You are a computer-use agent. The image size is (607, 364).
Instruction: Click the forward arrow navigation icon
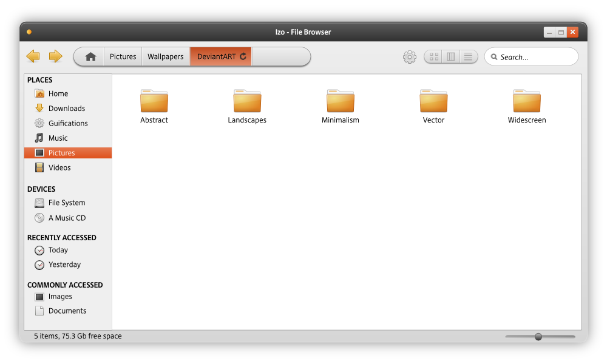(55, 56)
